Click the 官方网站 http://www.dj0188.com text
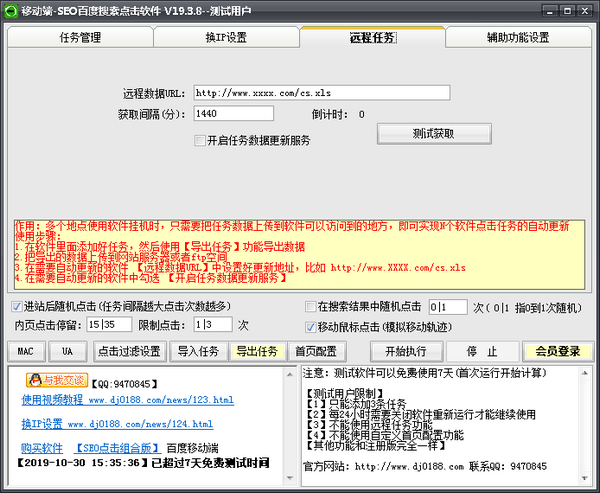 (383, 467)
